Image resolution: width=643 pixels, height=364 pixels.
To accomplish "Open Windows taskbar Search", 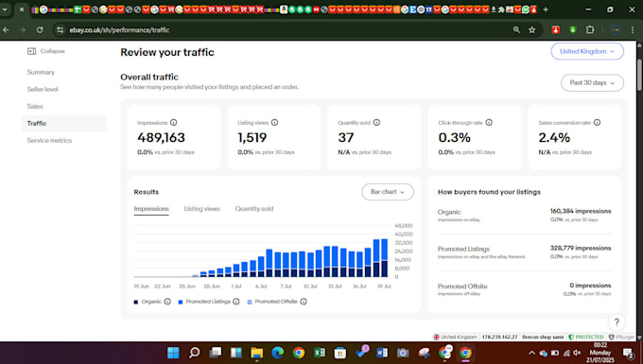I will [195, 353].
